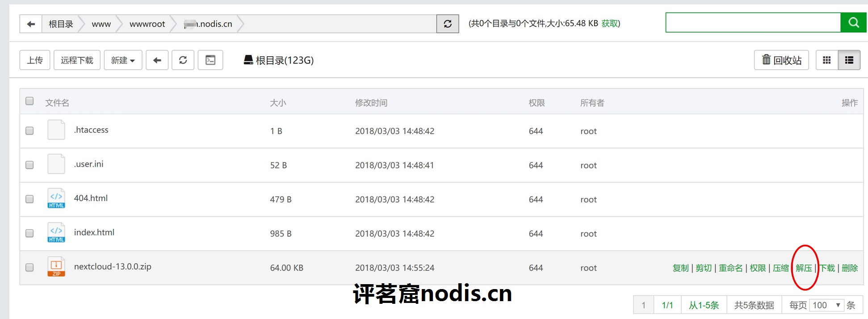The height and width of the screenshot is (319, 868).
Task: Click the toolbar refresh icon button
Action: pos(183,60)
